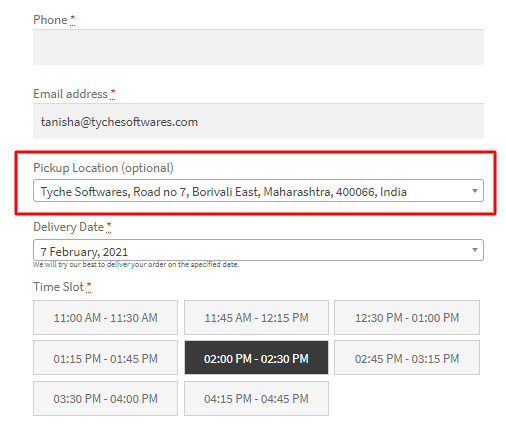Click the Phone field label
The image size is (506, 438).
click(x=50, y=20)
